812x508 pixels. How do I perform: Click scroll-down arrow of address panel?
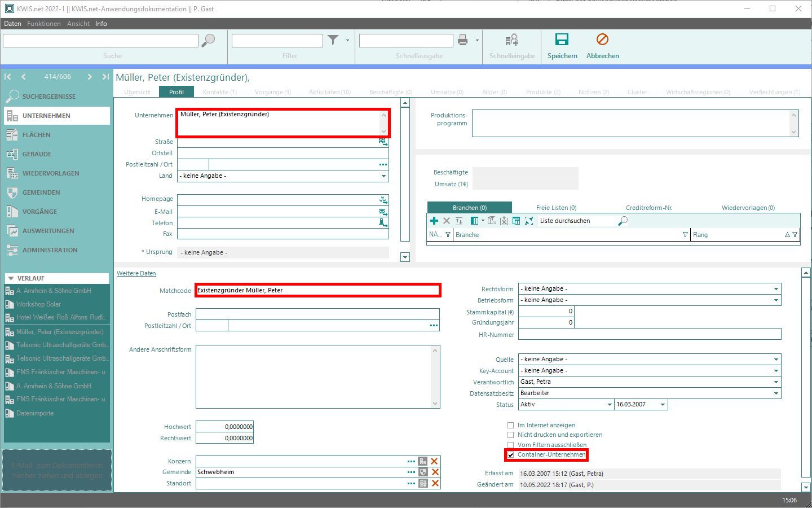[405, 257]
